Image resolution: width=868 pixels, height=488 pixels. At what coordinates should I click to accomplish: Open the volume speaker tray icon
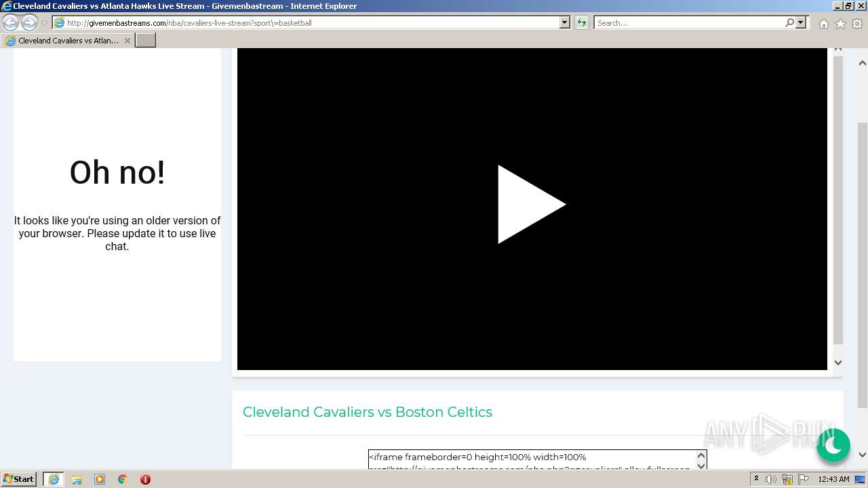click(771, 479)
